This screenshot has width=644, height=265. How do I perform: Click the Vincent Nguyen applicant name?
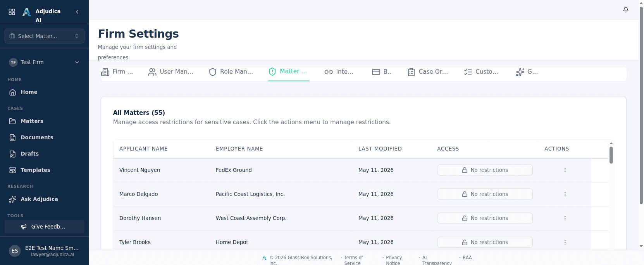[x=139, y=170]
